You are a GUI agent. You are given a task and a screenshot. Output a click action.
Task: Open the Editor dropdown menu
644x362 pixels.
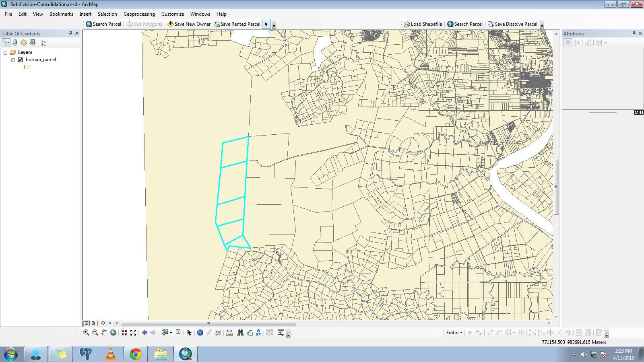(x=454, y=333)
